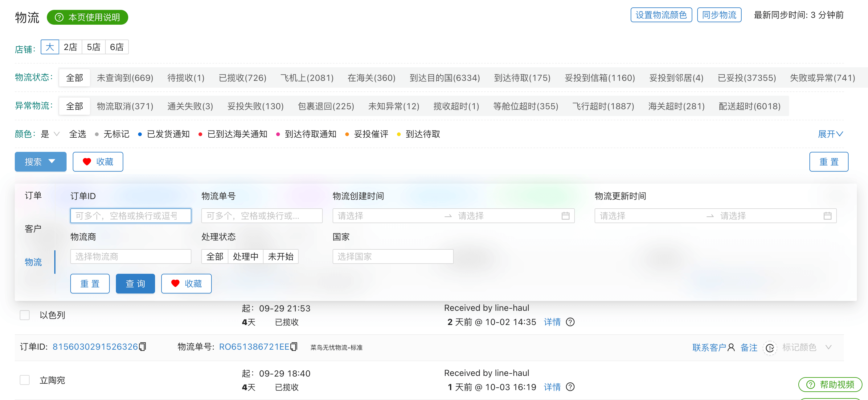
Task: Open the 搜索 dropdown button
Action: (40, 162)
